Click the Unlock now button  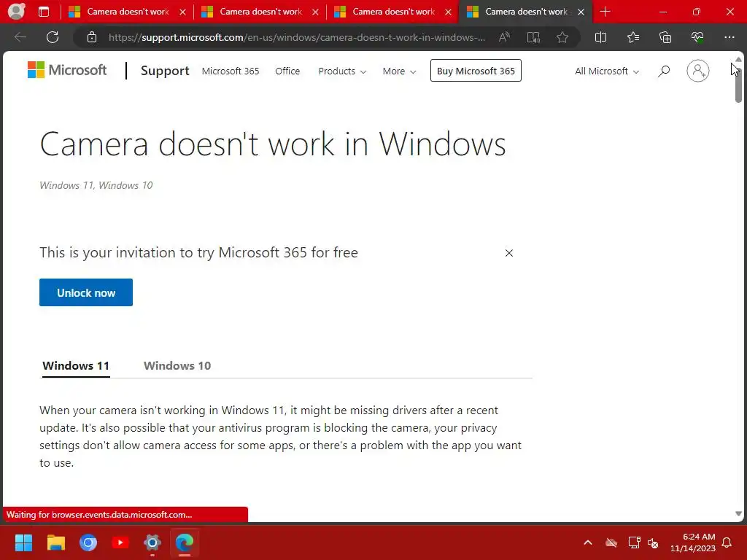click(86, 292)
